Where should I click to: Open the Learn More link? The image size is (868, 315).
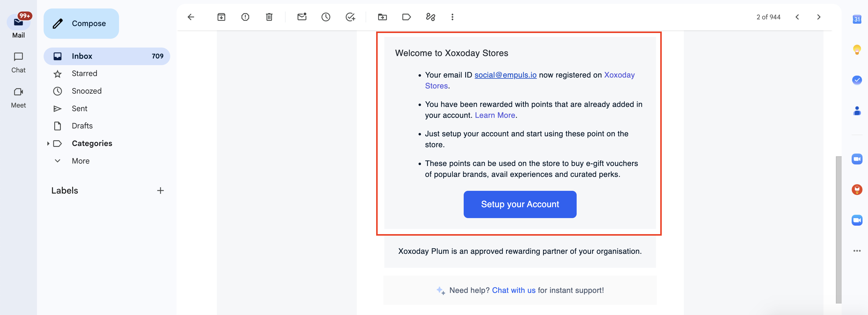(x=495, y=115)
